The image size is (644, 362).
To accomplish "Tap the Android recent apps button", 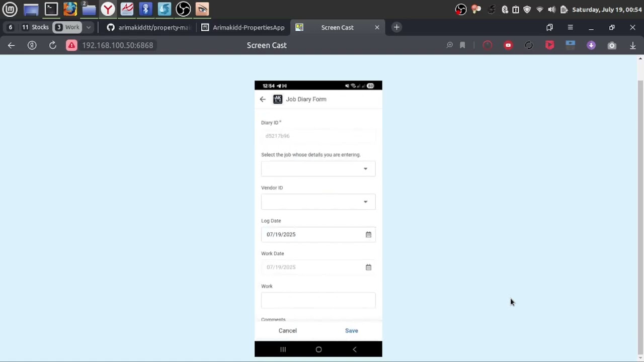I will coord(283,349).
